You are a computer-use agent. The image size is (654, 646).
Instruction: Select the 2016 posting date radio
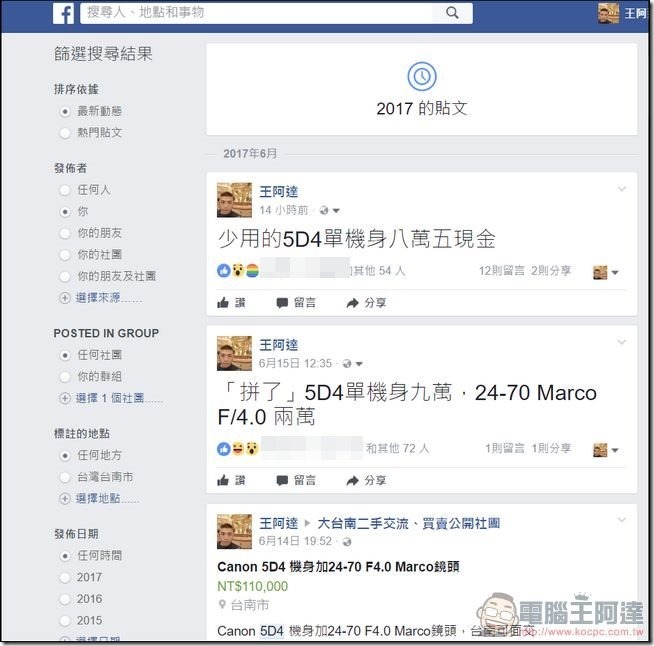[65, 599]
